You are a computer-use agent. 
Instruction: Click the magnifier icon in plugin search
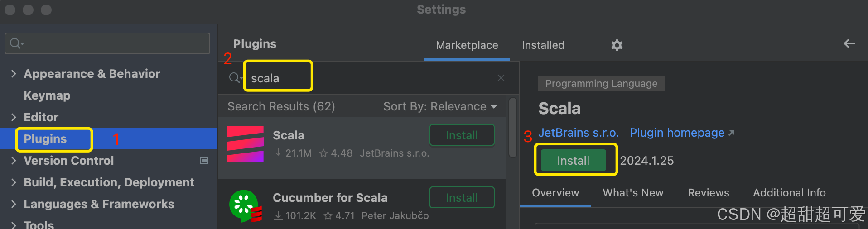235,78
